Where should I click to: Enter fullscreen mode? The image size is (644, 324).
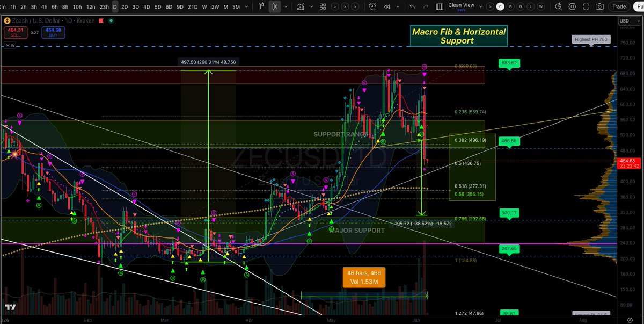click(x=586, y=6)
